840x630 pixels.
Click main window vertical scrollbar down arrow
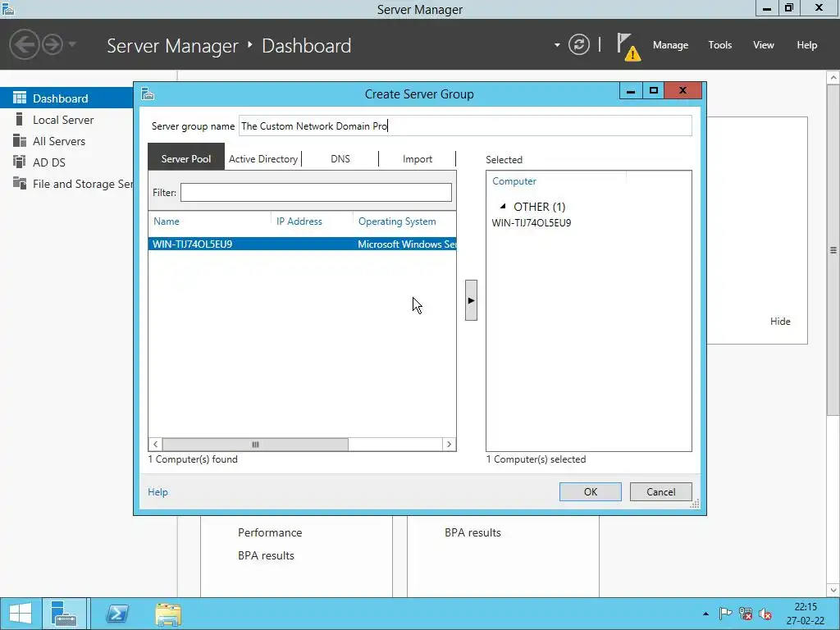coord(833,590)
